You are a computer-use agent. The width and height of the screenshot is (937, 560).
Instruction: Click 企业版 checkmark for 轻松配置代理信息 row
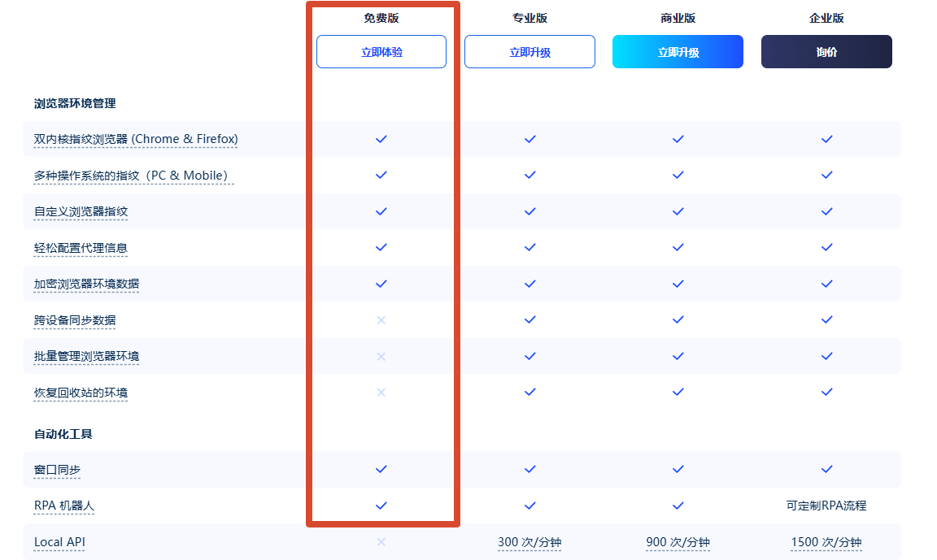(x=826, y=247)
